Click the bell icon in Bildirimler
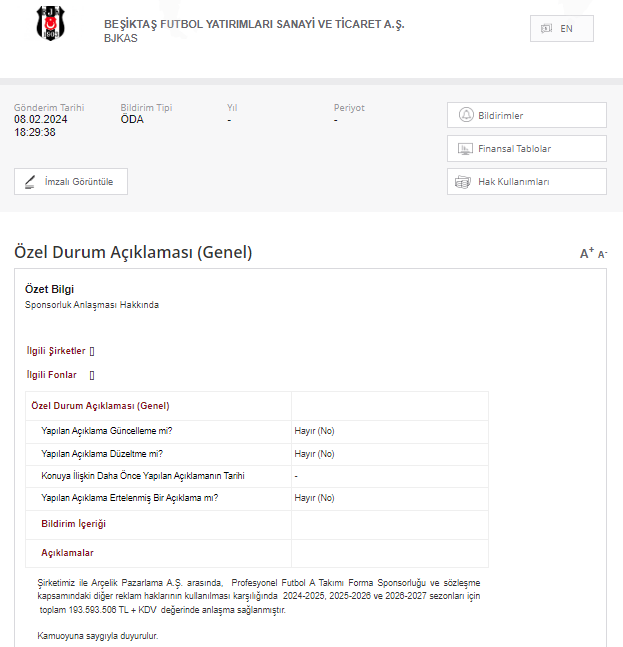 pyautogui.click(x=466, y=115)
